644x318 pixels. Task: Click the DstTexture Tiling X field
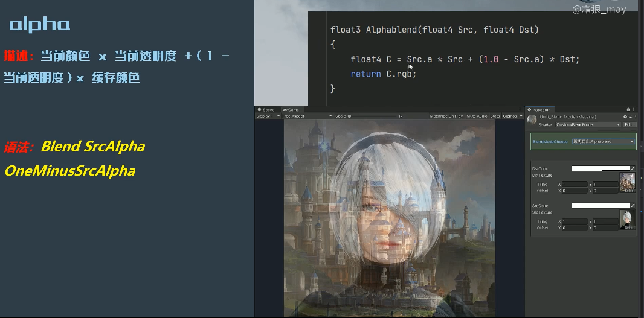[575, 184]
